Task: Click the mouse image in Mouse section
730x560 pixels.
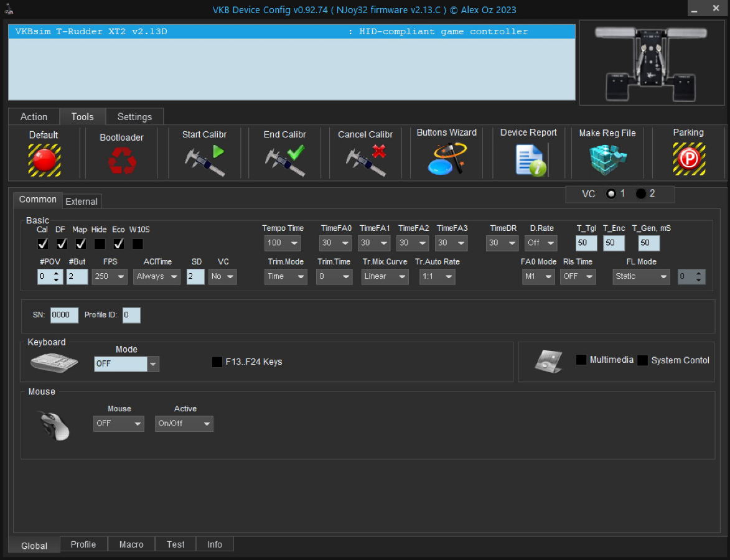Action: (54, 426)
